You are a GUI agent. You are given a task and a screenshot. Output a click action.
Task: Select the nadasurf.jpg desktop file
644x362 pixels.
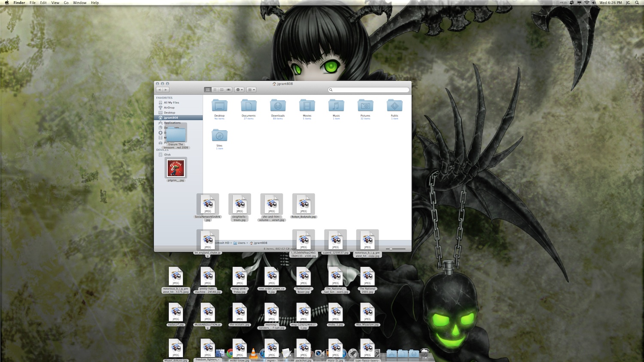click(x=176, y=312)
